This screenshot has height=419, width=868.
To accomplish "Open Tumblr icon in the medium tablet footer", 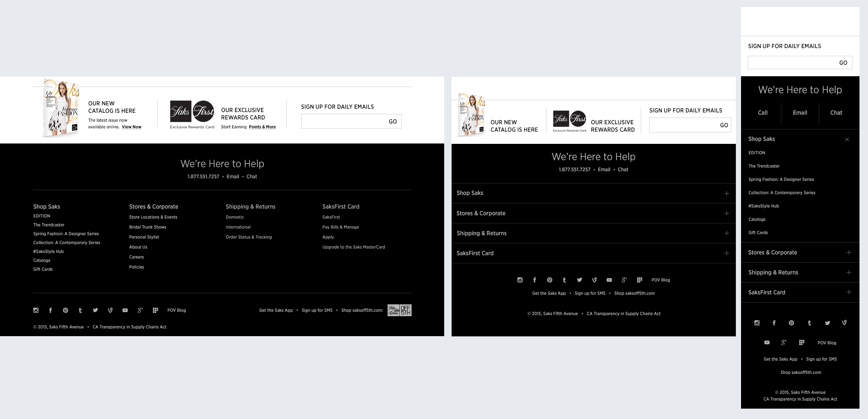I will [564, 280].
